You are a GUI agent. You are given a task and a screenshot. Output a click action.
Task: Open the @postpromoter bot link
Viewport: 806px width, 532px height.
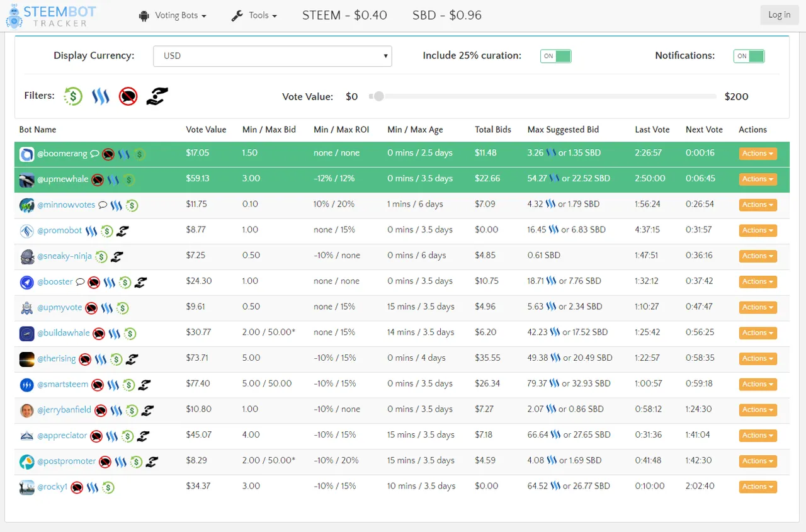click(x=67, y=461)
